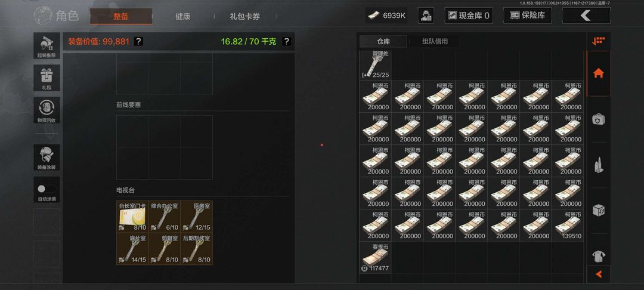Open the 保险库 vault button
The width and height of the screenshot is (644, 290).
527,16
